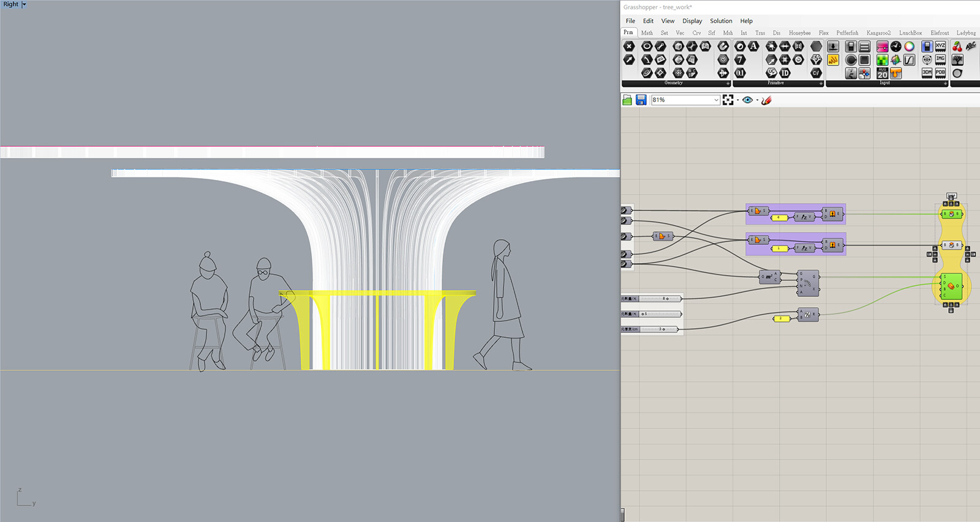
Task: Choose the Text parameter 'A' icon
Action: (753, 47)
